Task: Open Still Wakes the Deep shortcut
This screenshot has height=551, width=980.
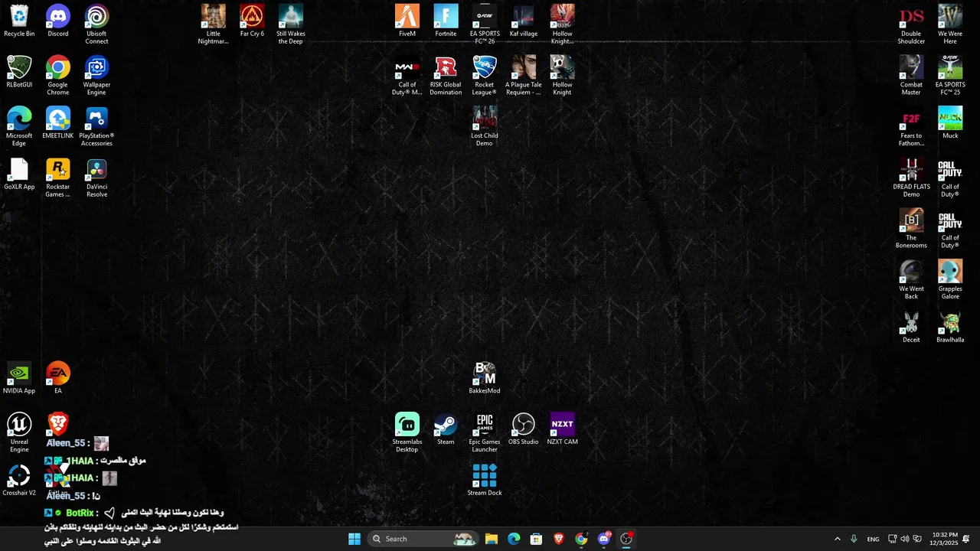Action: [291, 25]
